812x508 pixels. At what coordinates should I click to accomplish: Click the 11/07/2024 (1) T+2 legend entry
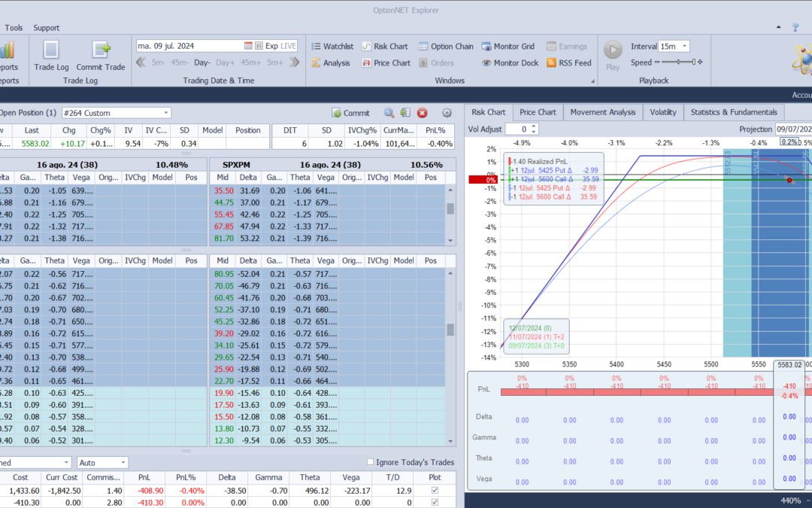(537, 337)
